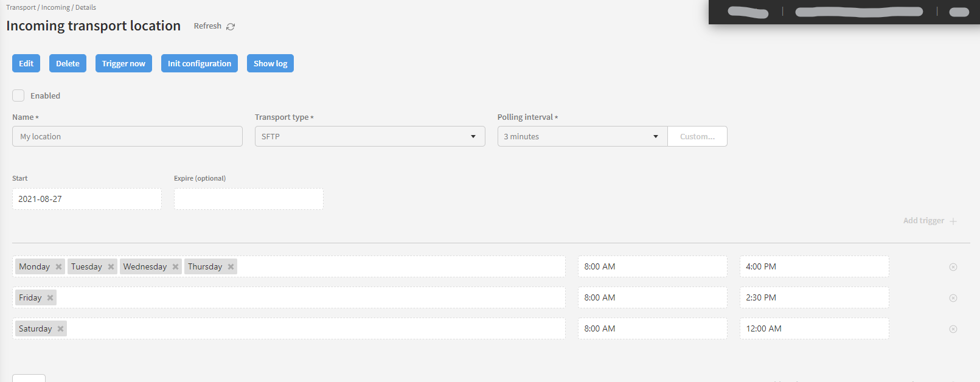Screen dimensions: 980x382
Task: Delete the Monday–Thursday trigger row
Action: [x=953, y=267]
